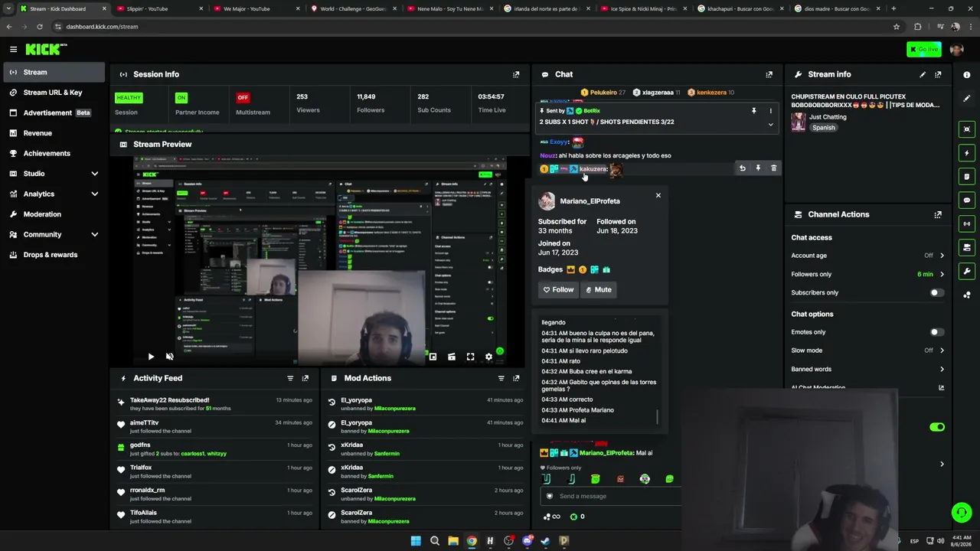The height and width of the screenshot is (551, 980).
Task: Click the chat bubble icon in right rail
Action: click(967, 201)
